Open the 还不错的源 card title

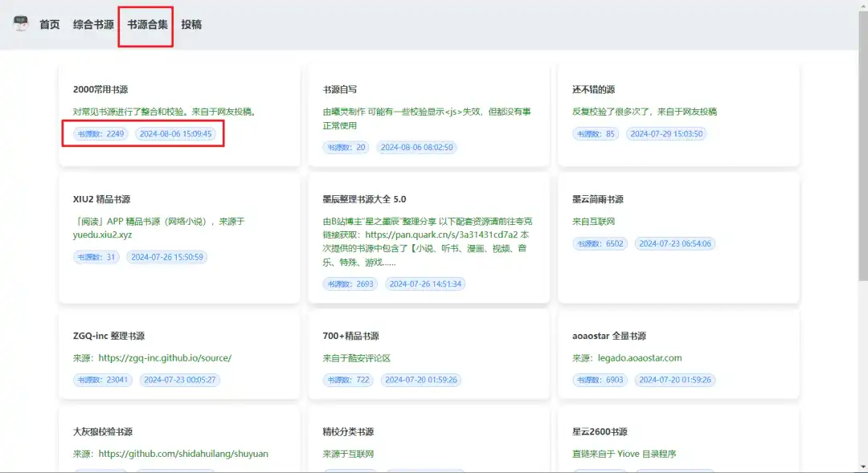tap(593, 90)
